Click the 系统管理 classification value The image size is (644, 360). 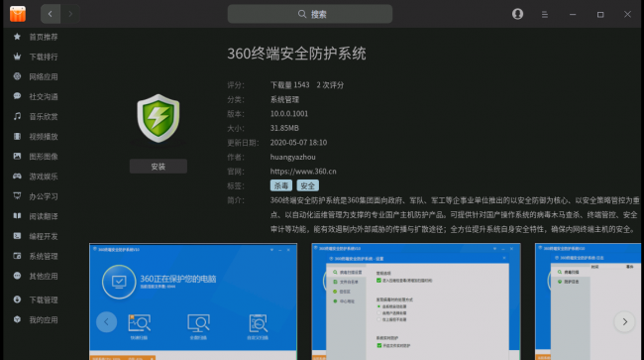point(284,99)
